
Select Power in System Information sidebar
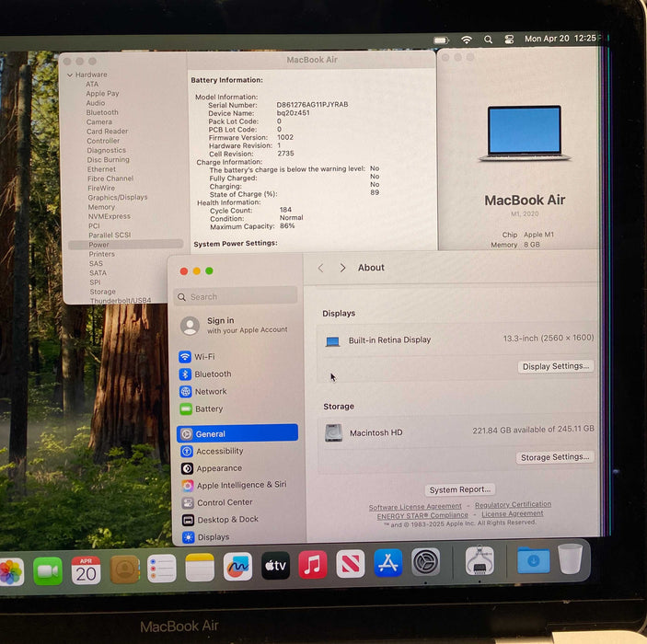125,245
